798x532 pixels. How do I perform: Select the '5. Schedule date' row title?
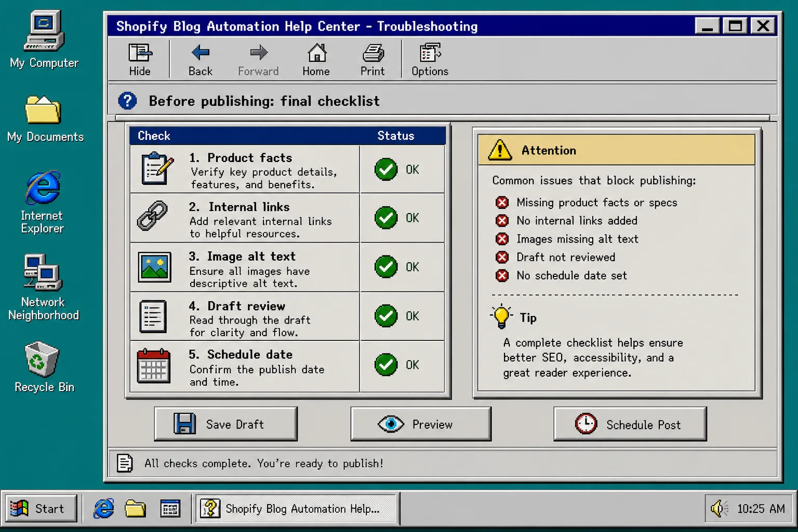(x=241, y=354)
